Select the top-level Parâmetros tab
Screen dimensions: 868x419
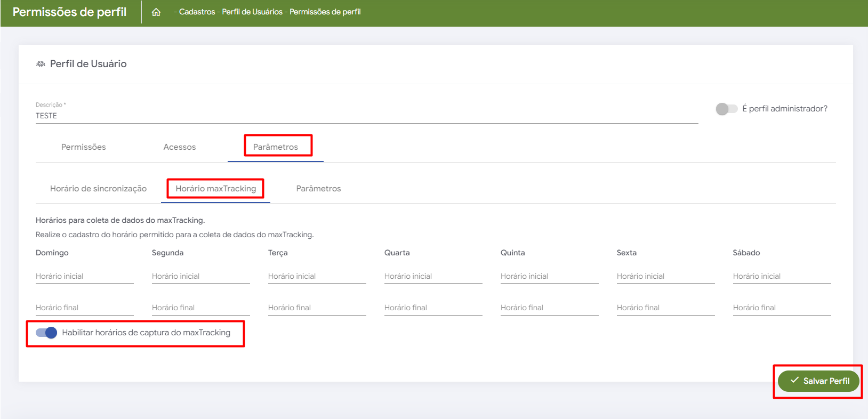point(275,147)
